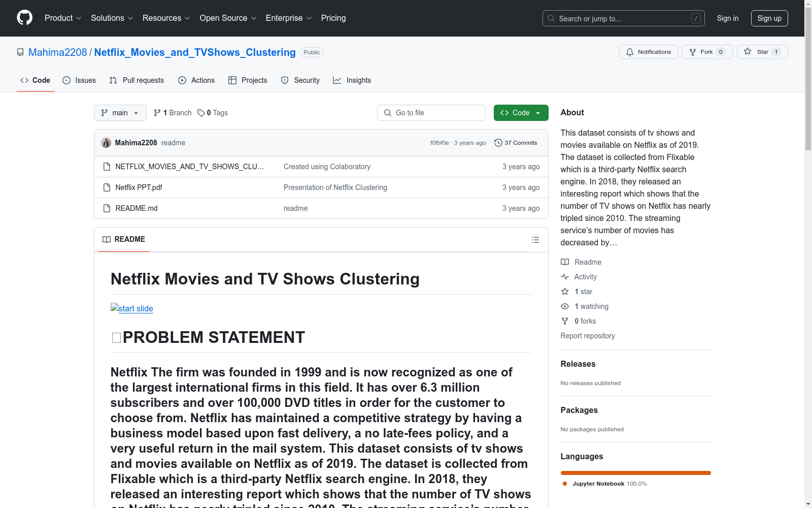The width and height of the screenshot is (812, 508).
Task: Click file icon of NETFLIX_MOVIES_AND_TV_SHOWS notebook
Action: [107, 167]
